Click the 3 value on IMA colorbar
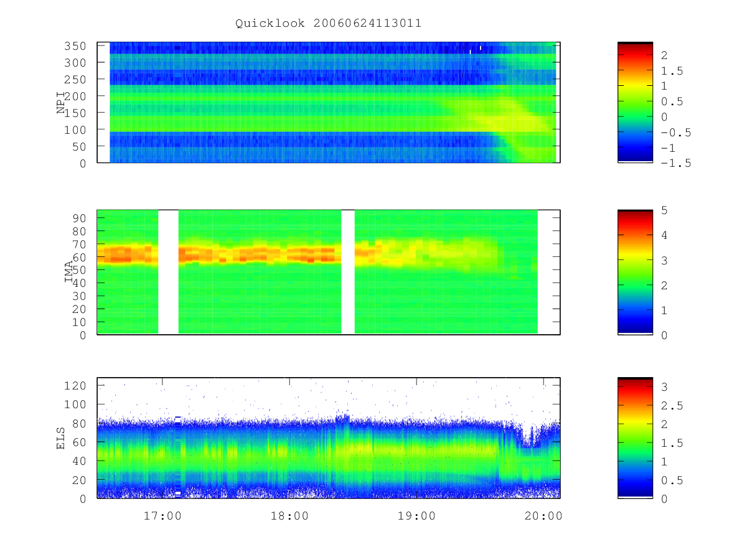 click(x=664, y=260)
